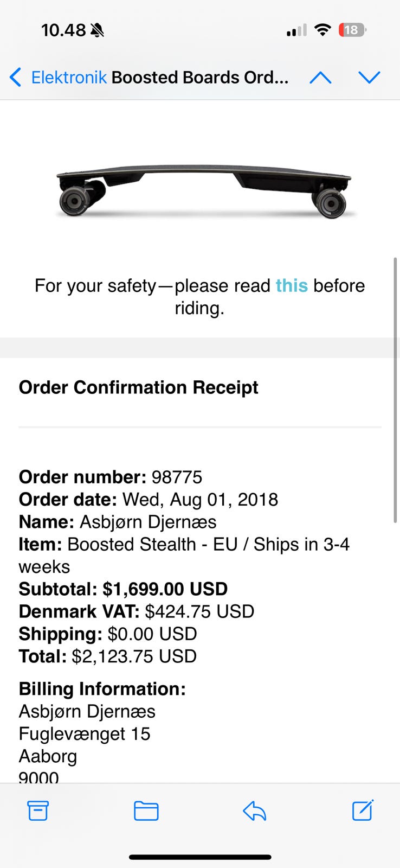The height and width of the screenshot is (868, 400).
Task: Tap the silent mode bell icon
Action: 98,30
